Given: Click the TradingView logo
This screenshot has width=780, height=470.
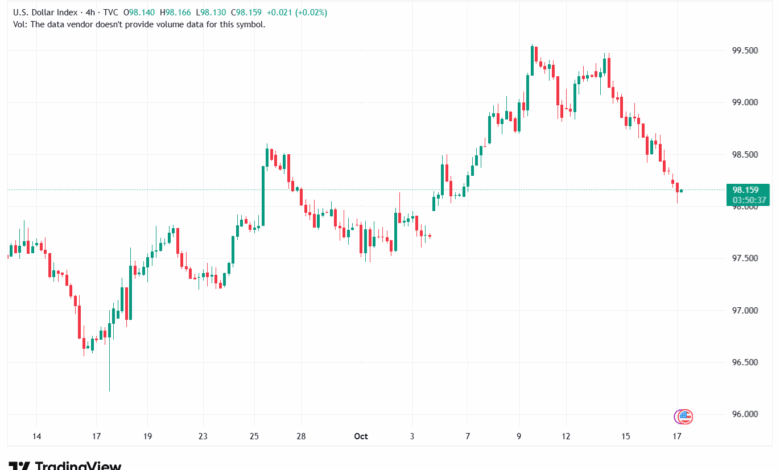Looking at the screenshot, I should click(x=65, y=465).
